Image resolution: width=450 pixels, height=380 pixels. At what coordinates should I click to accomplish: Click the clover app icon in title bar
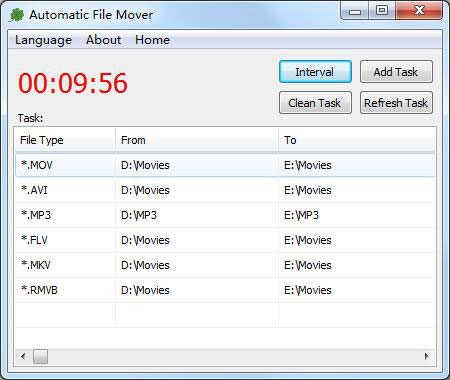[17, 15]
